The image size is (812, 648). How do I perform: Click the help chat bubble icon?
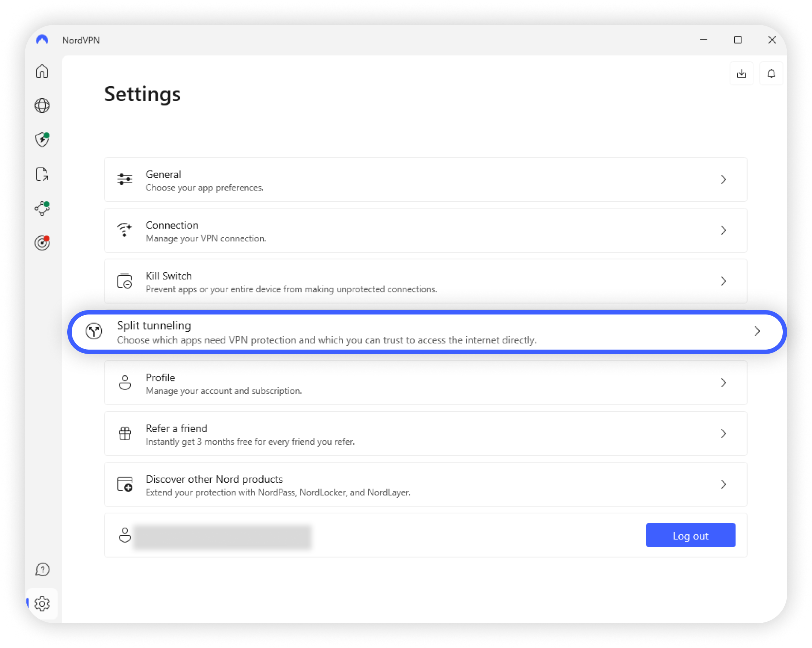42,569
